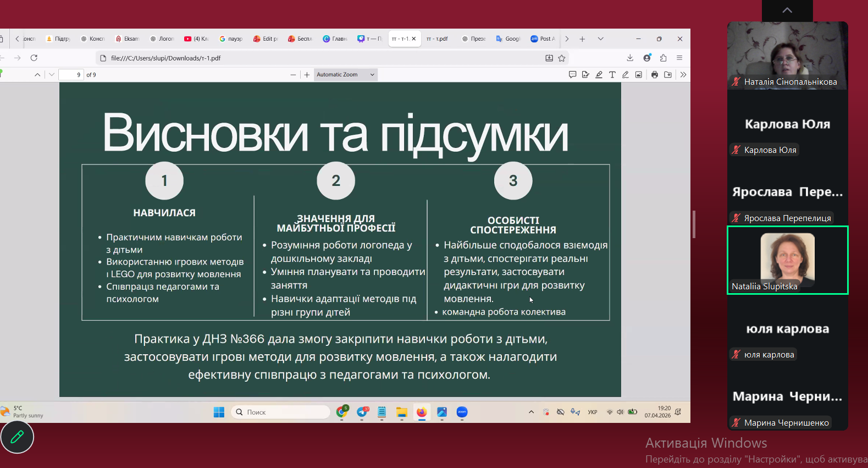This screenshot has width=868, height=468.
Task: Switch to the Eksam browser tab
Action: (x=127, y=39)
